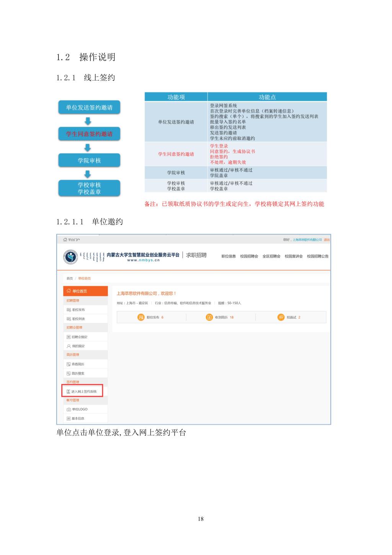Click the 功能项 table header
This screenshot has width=392, height=555.
tap(176, 97)
